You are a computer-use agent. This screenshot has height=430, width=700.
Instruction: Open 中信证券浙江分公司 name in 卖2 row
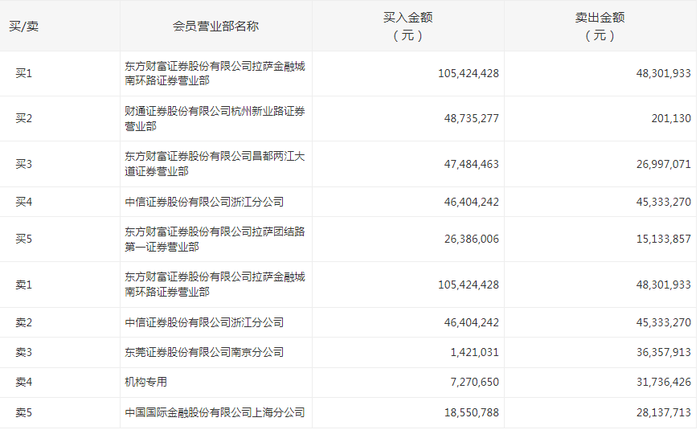click(x=204, y=322)
